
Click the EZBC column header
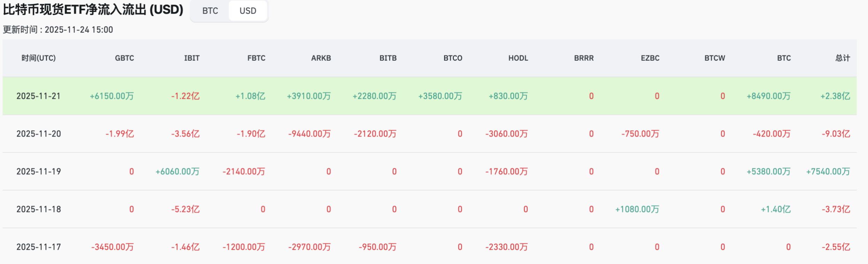click(650, 58)
